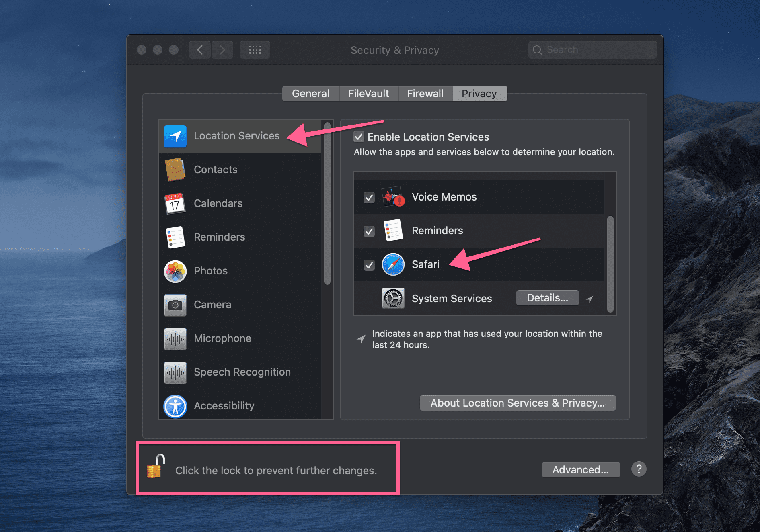The image size is (760, 532).
Task: Click the Search input field
Action: coord(593,50)
